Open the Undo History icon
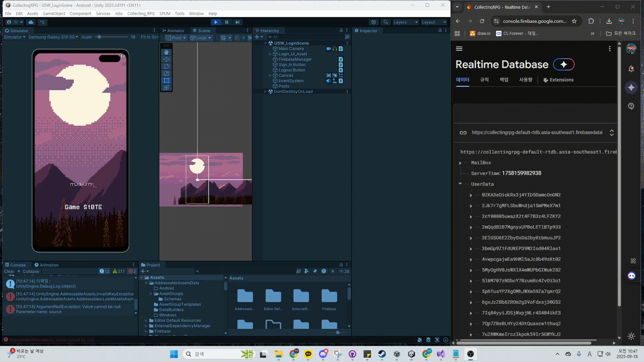This screenshot has width=644, height=362. point(374,22)
